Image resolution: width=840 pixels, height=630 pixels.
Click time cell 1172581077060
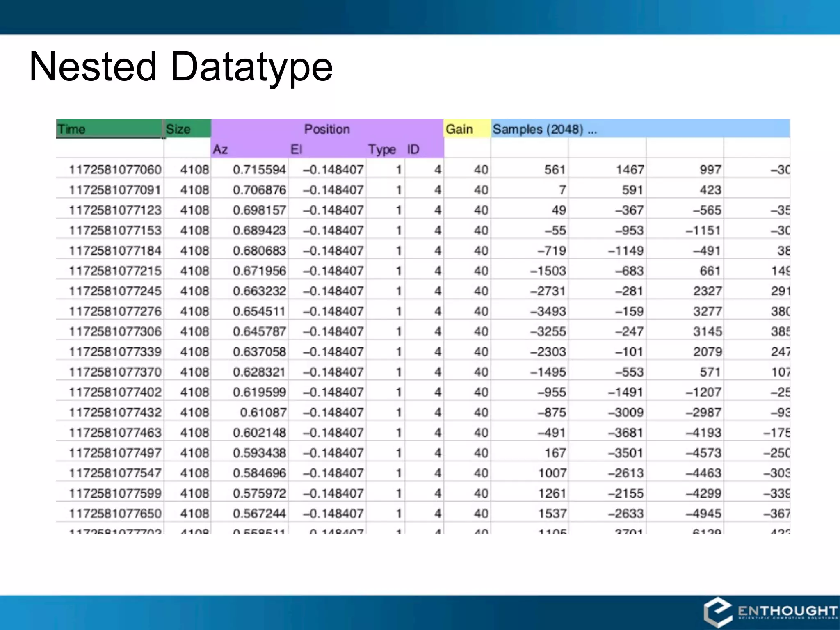115,169
